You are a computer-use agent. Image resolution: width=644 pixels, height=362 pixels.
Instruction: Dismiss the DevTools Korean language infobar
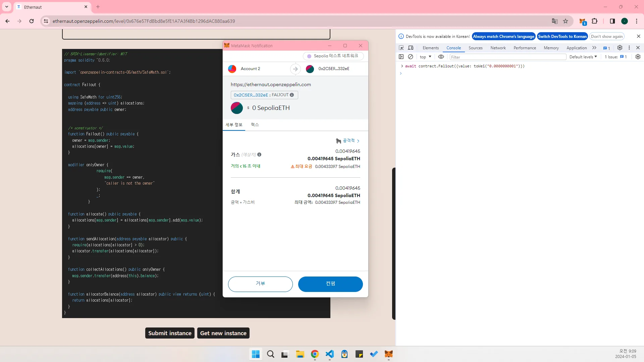639,36
